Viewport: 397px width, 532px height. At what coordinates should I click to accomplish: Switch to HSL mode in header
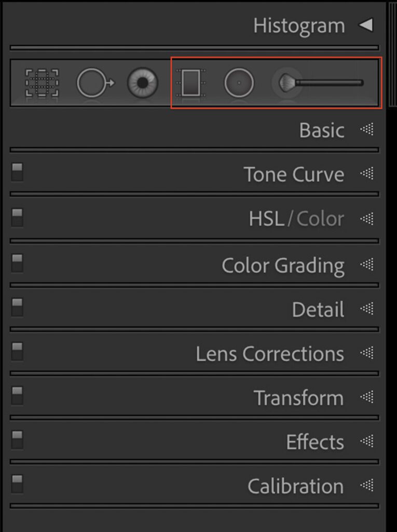[x=266, y=219]
